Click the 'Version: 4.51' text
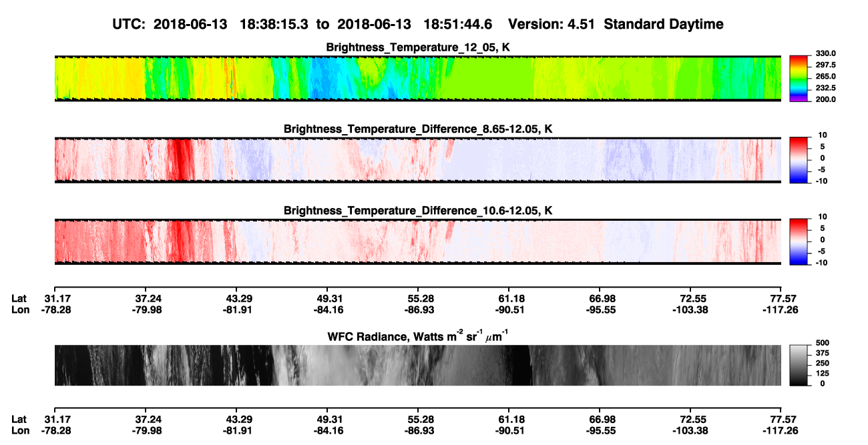This screenshot has height=445, width=868. (552, 24)
